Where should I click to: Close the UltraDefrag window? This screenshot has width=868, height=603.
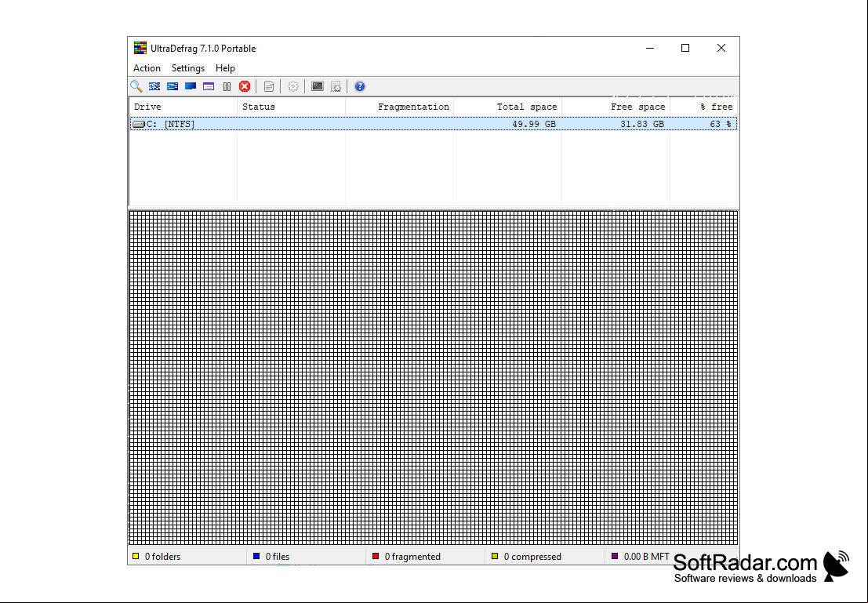721,48
